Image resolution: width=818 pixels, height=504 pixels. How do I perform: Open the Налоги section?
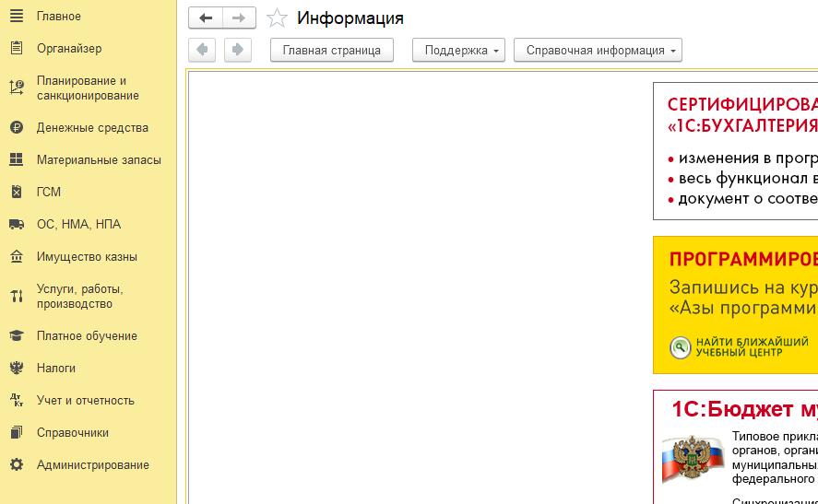tap(56, 369)
